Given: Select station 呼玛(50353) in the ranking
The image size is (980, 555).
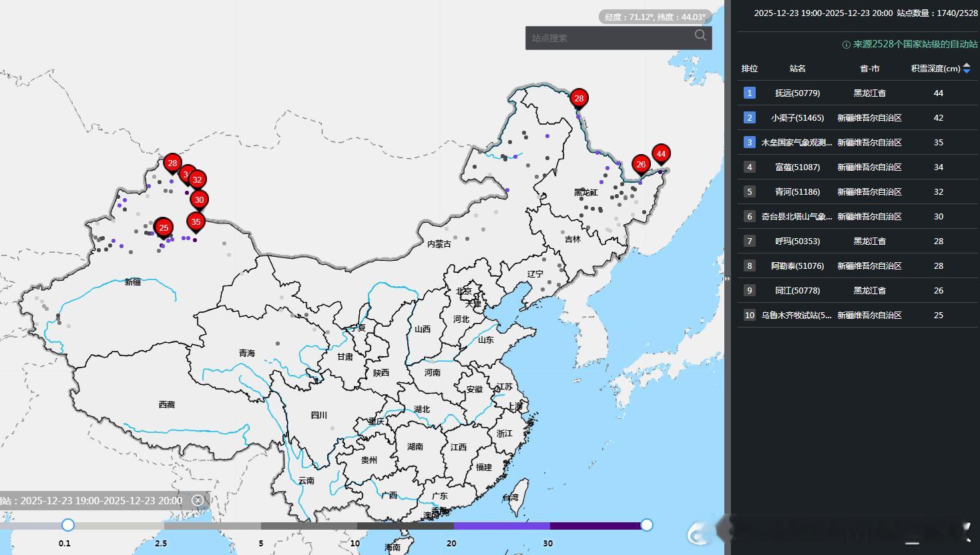Looking at the screenshot, I should click(798, 241).
